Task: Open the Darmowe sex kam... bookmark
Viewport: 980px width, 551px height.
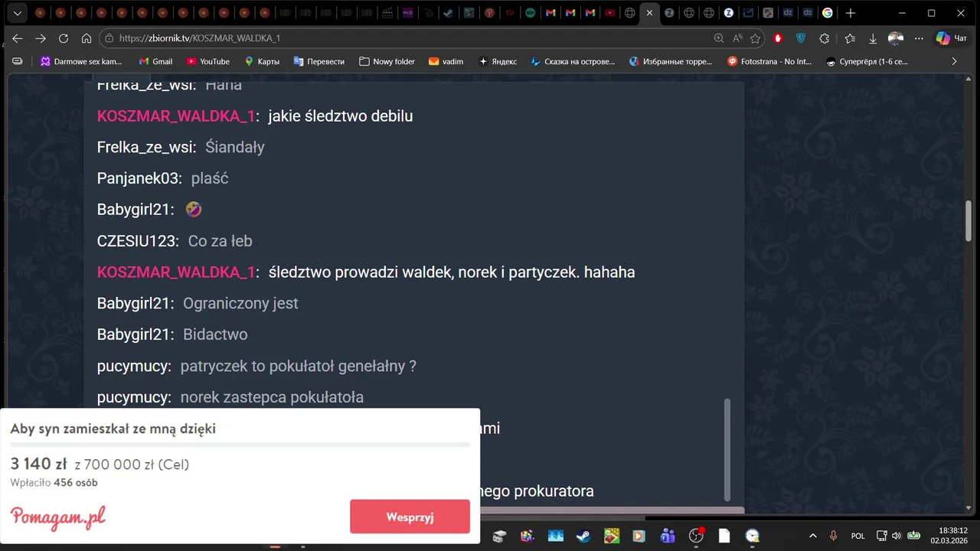Action: (81, 61)
